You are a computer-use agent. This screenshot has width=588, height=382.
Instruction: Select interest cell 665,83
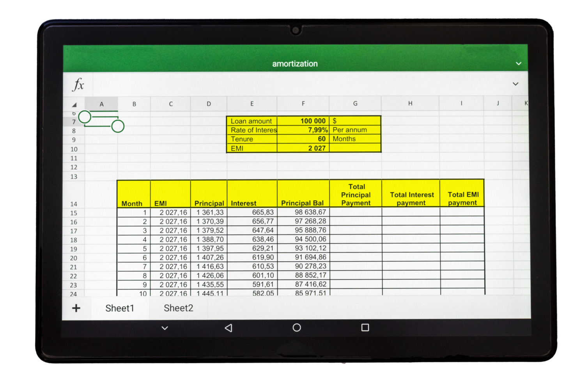tap(252, 212)
